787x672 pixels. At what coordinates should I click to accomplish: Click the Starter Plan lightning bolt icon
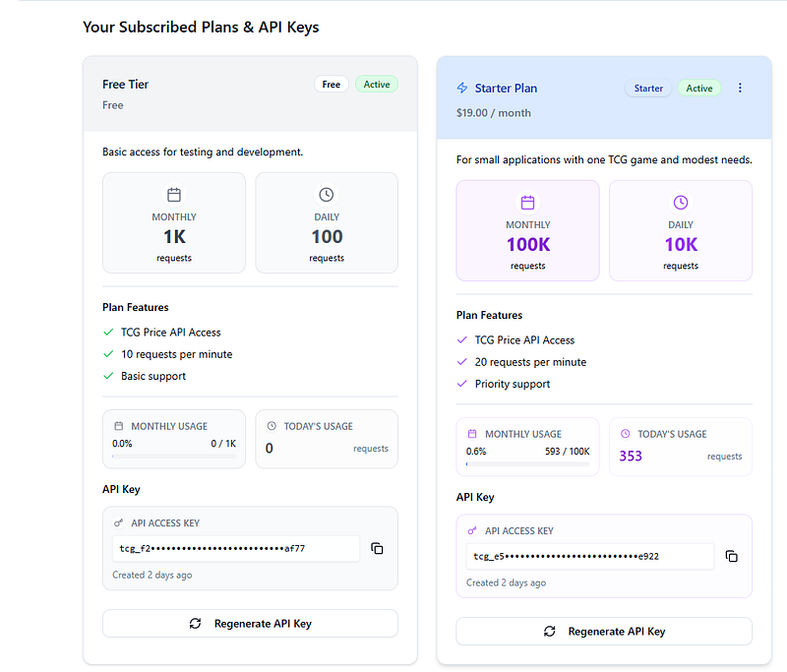(462, 88)
